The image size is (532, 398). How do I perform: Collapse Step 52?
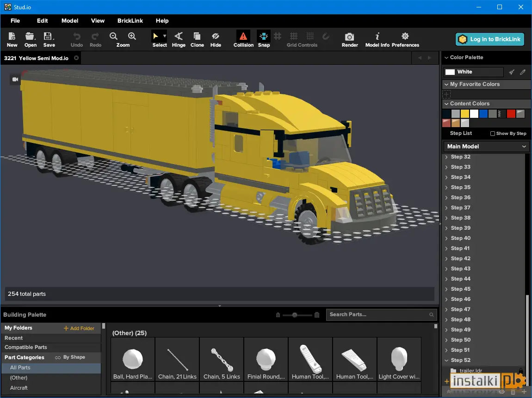pos(446,361)
